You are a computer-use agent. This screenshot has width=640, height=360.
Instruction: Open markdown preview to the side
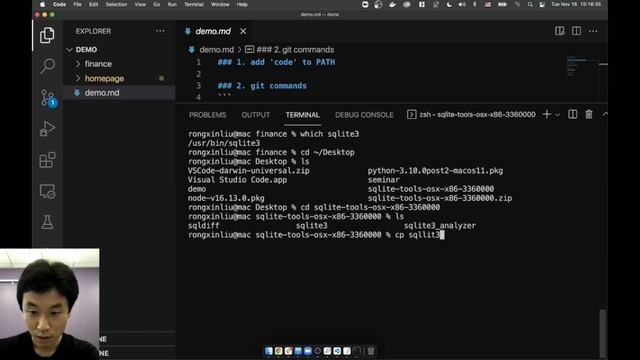(x=560, y=31)
